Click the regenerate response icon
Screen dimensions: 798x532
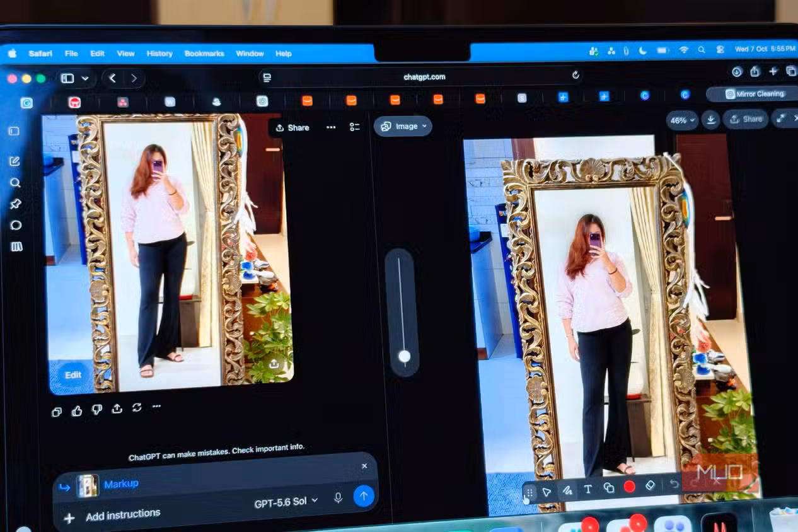point(137,407)
